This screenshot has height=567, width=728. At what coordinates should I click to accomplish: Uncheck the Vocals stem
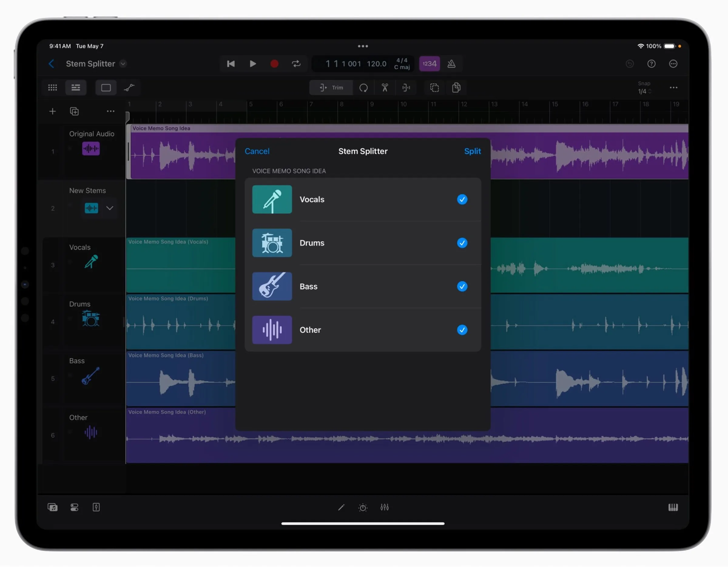[x=462, y=199]
